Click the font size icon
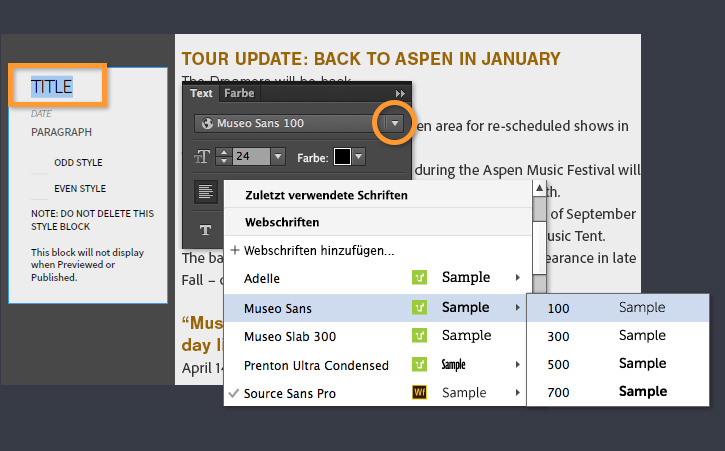 click(x=202, y=157)
